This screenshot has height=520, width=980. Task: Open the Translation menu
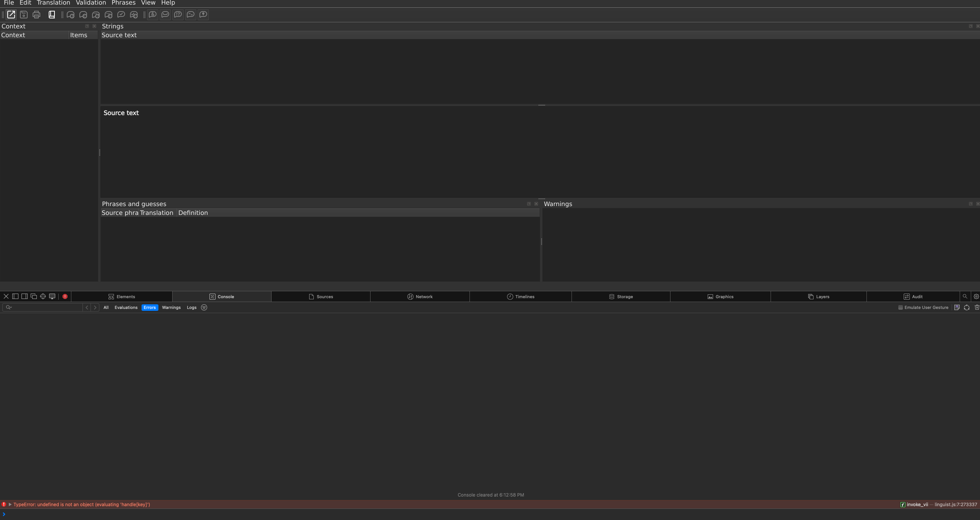(x=53, y=3)
